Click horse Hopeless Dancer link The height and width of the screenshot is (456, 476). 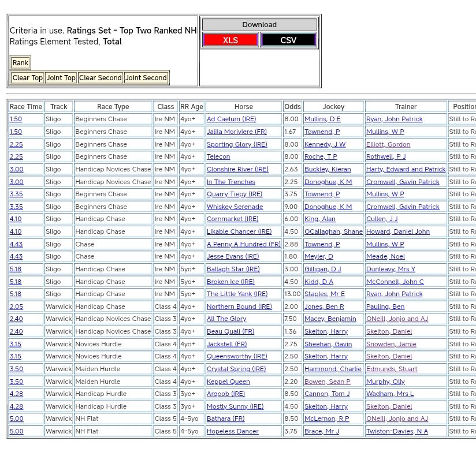pyautogui.click(x=233, y=432)
